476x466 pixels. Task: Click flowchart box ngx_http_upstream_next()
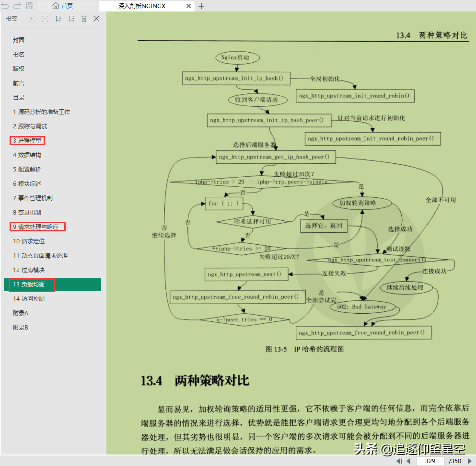(x=246, y=274)
